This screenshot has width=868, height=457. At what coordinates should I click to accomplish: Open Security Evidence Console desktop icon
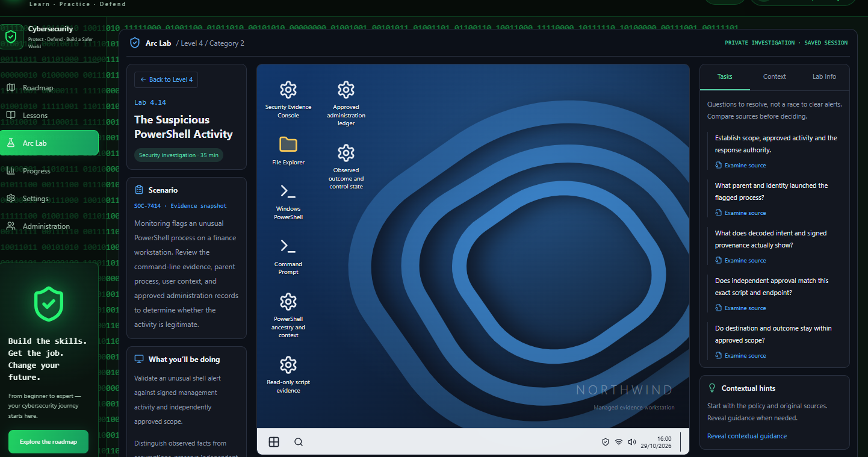[288, 99]
